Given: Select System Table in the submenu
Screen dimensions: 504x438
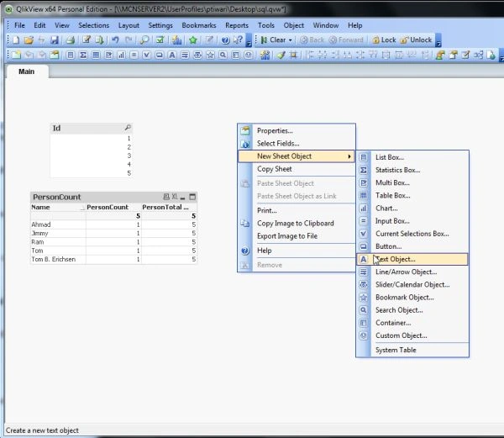Looking at the screenshot, I should pos(412,350).
